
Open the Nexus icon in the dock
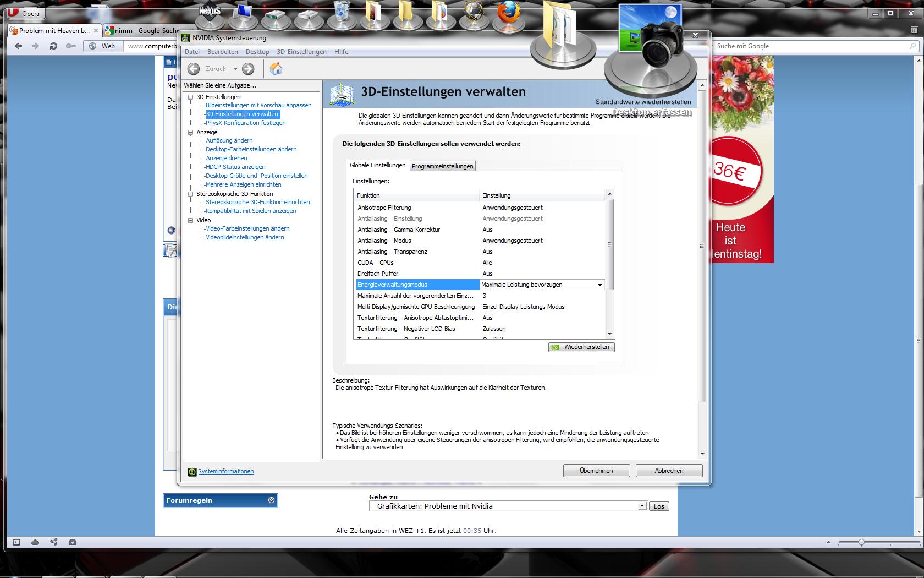[210, 15]
